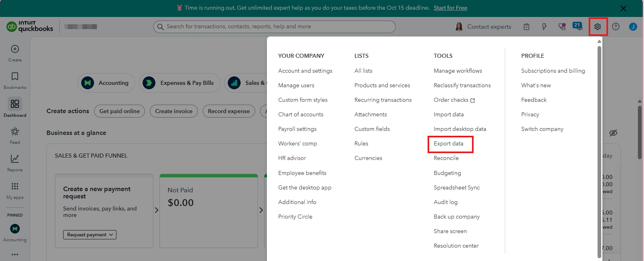Viewport: 644px width, 261px height.
Task: Open Reports in the left sidebar
Action: [x=15, y=163]
